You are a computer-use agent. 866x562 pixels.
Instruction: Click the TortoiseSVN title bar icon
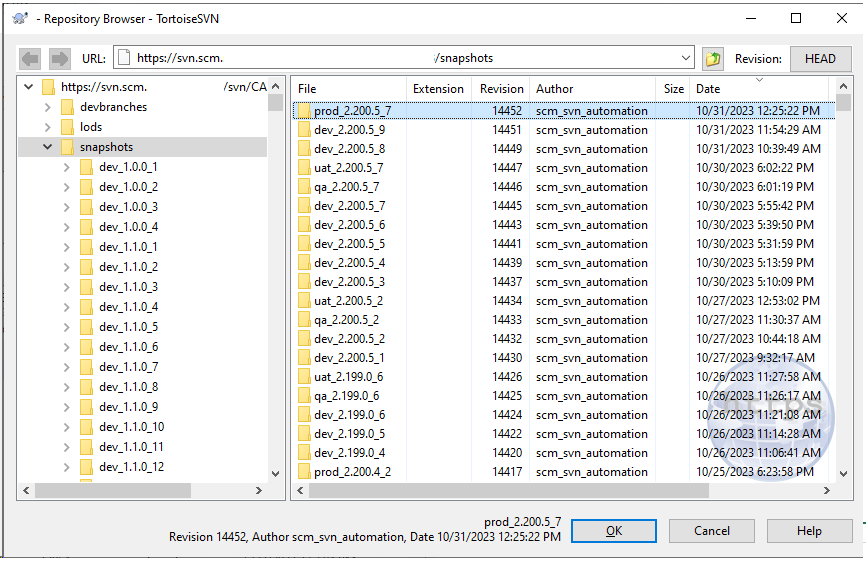click(x=20, y=18)
